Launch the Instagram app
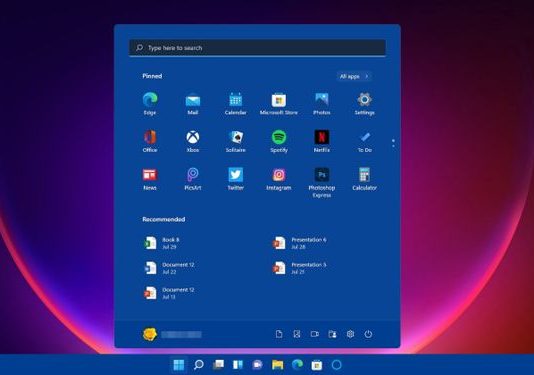The width and height of the screenshot is (534, 375). [x=279, y=179]
